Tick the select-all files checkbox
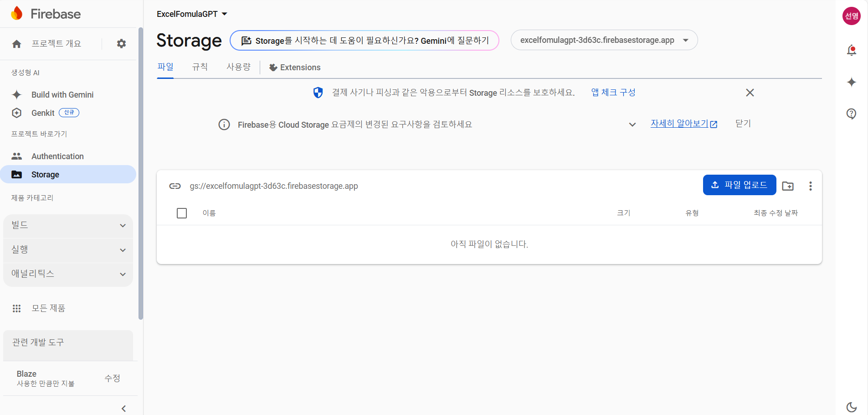Screen dimensions: 868x415 click(x=182, y=213)
